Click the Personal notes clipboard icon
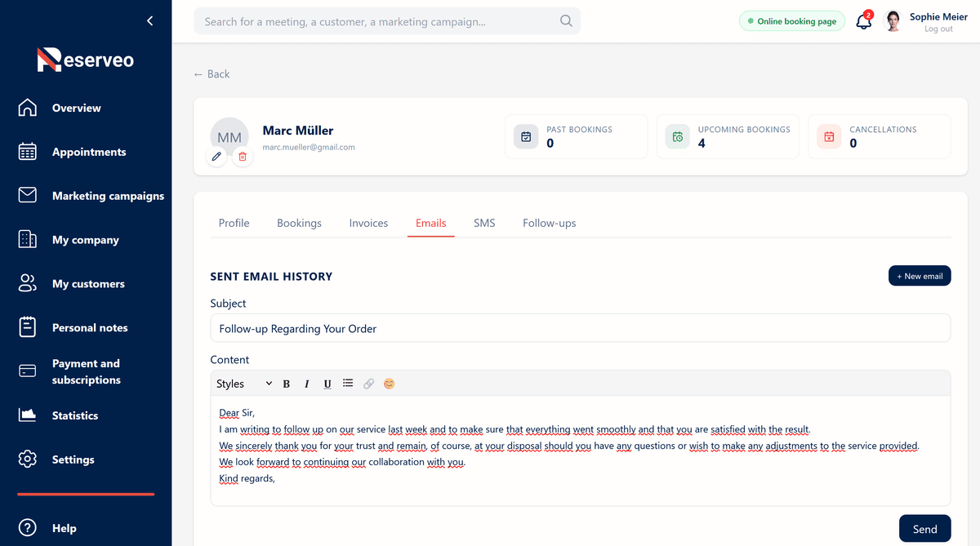980x546 pixels. (x=28, y=327)
